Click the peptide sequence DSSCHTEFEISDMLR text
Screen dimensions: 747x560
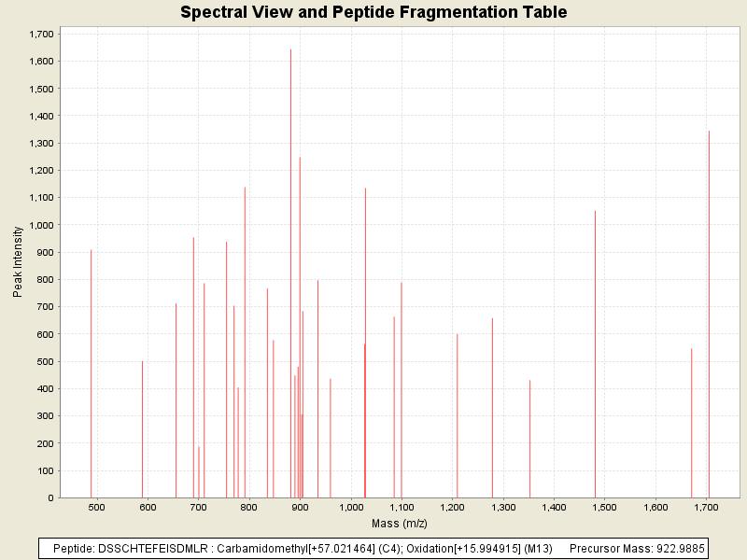coord(154,548)
